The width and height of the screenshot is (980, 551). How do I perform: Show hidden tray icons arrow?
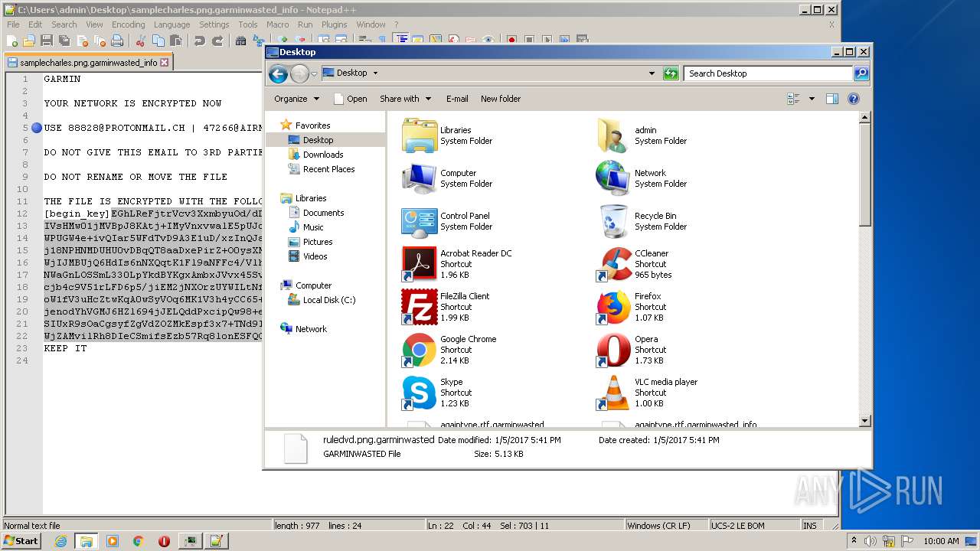(854, 541)
